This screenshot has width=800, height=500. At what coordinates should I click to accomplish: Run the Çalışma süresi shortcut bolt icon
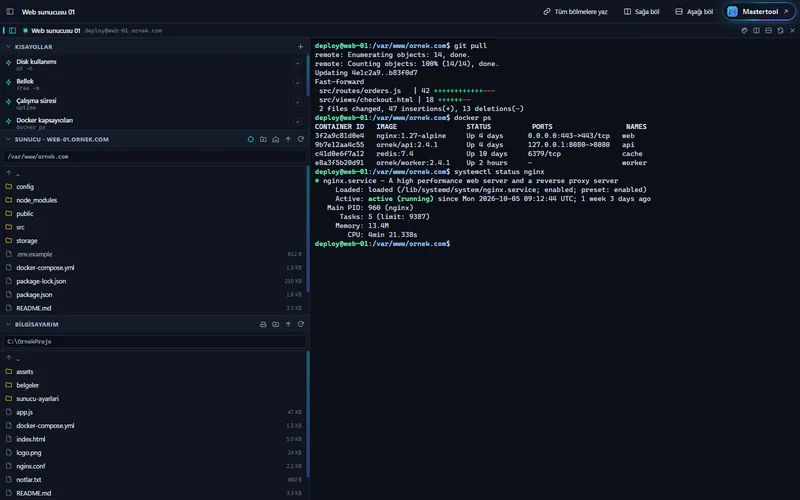point(9,102)
